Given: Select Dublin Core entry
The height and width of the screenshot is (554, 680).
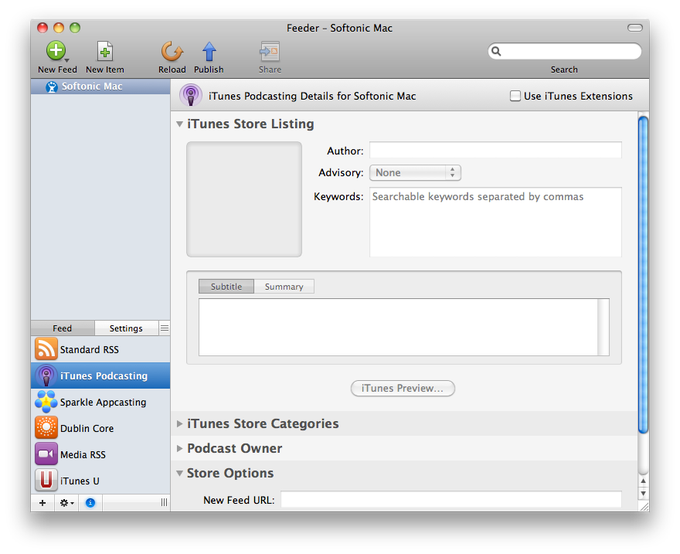Looking at the screenshot, I should tap(101, 428).
